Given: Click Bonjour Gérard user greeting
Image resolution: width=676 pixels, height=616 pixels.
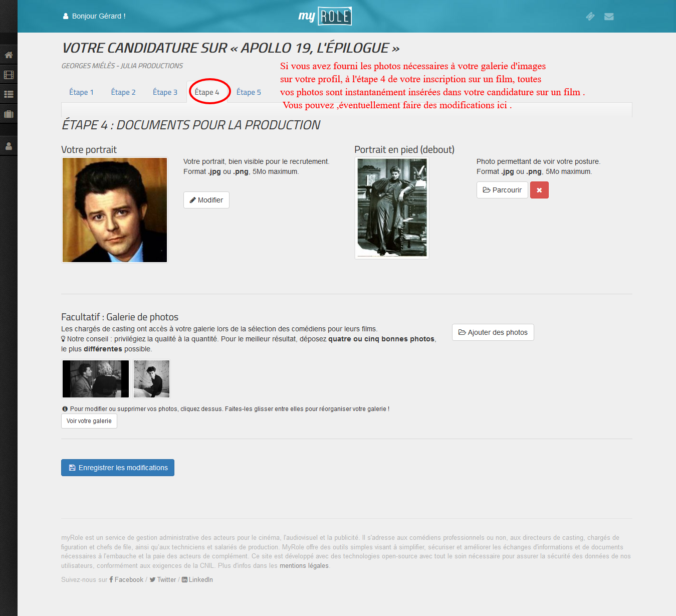Looking at the screenshot, I should pos(94,16).
